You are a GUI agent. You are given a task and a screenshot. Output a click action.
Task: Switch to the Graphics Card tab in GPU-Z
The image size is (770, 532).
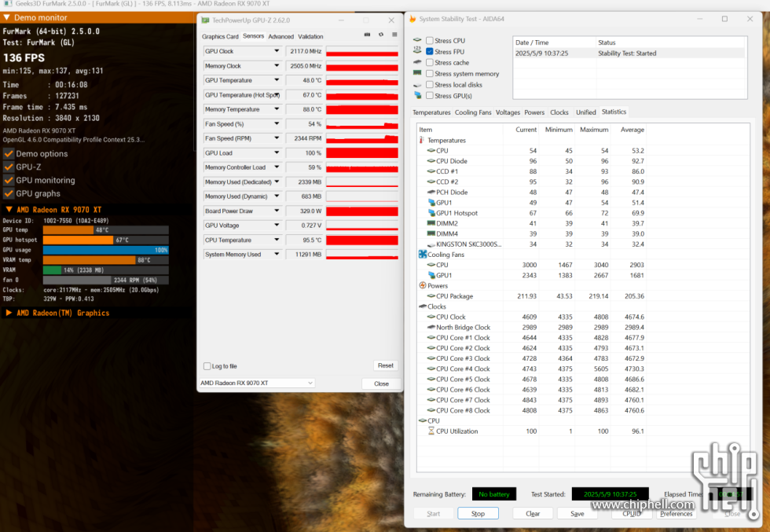coord(220,36)
